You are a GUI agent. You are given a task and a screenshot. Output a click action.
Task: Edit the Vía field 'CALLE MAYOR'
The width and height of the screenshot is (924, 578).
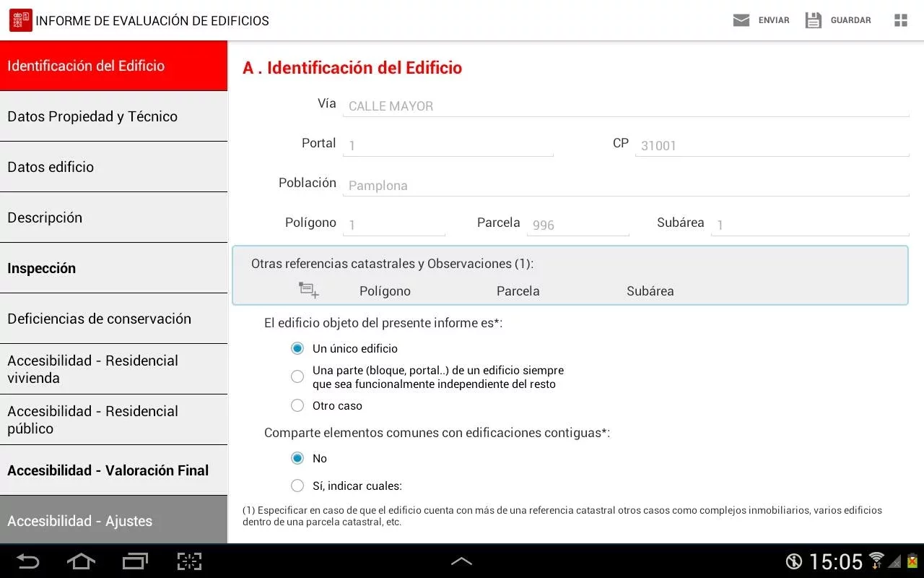626,105
